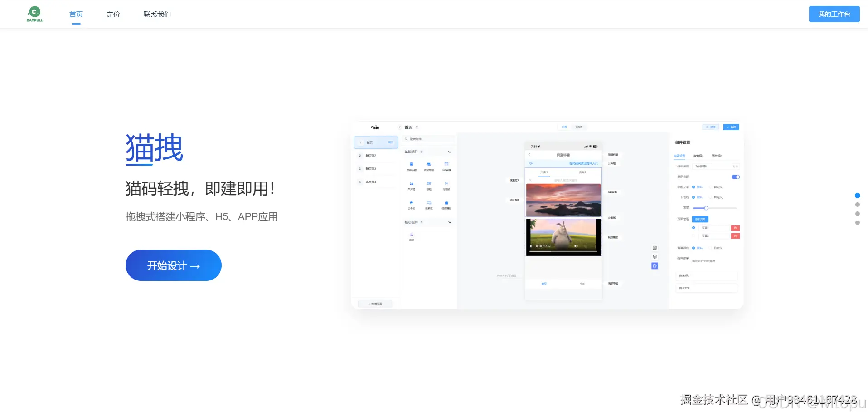This screenshot has width=868, height=417.
Task: Click the 组件标识 input field
Action: point(716,167)
